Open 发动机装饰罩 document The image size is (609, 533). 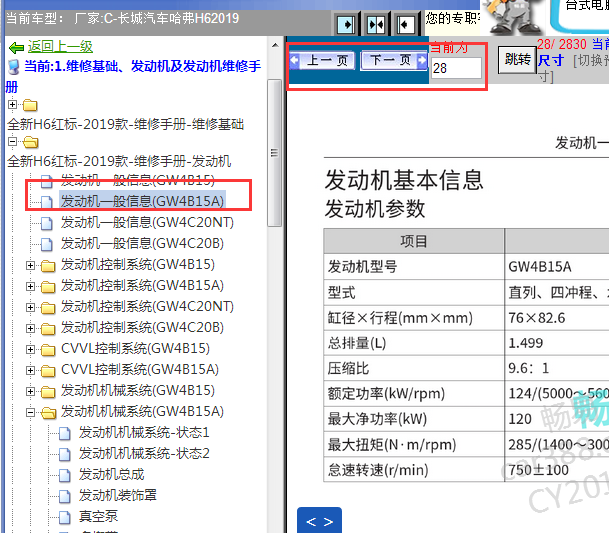click(x=118, y=495)
